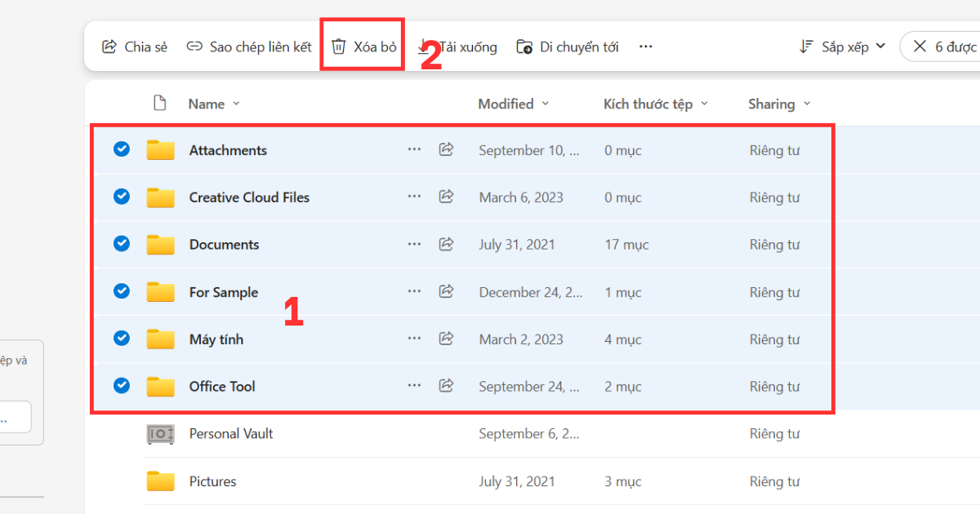Image resolution: width=980 pixels, height=514 pixels.
Task: Click the share icon on the Office Tool row
Action: pyautogui.click(x=446, y=386)
